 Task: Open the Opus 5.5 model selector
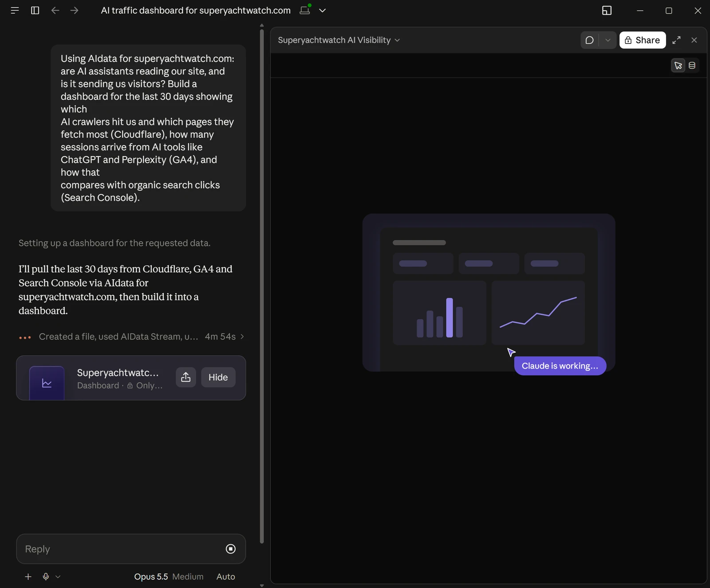click(x=151, y=576)
